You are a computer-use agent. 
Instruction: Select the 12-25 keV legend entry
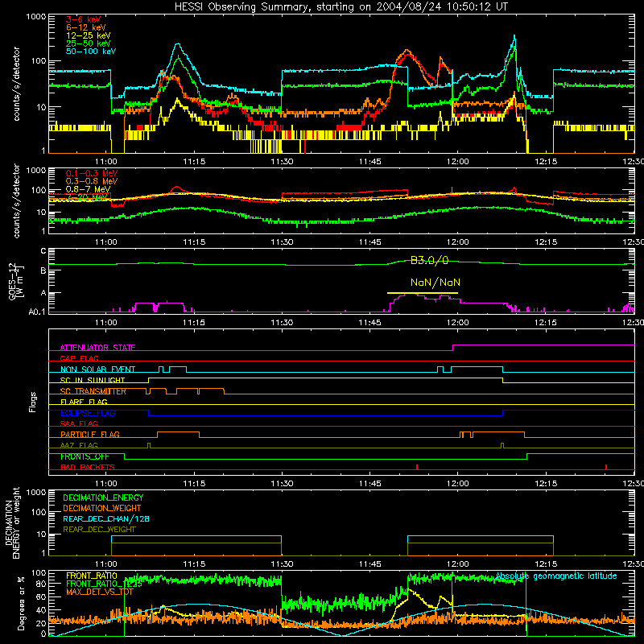point(88,35)
